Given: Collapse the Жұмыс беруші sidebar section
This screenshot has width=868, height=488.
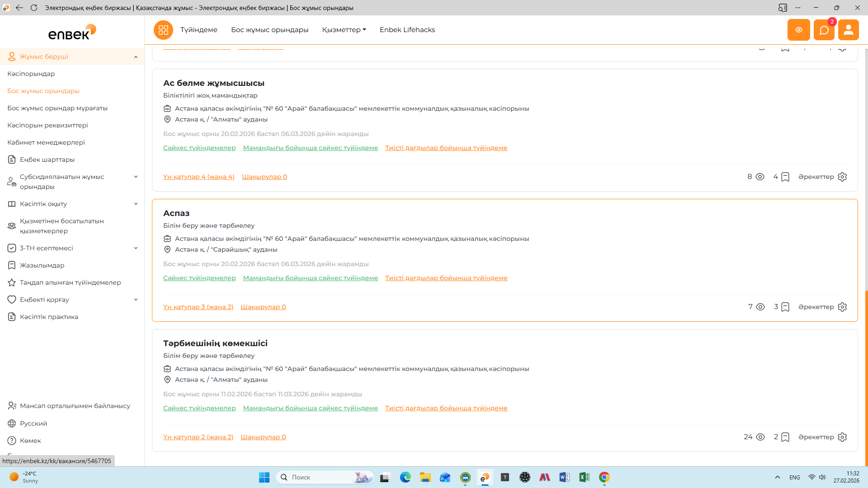Looking at the screenshot, I should tap(136, 56).
